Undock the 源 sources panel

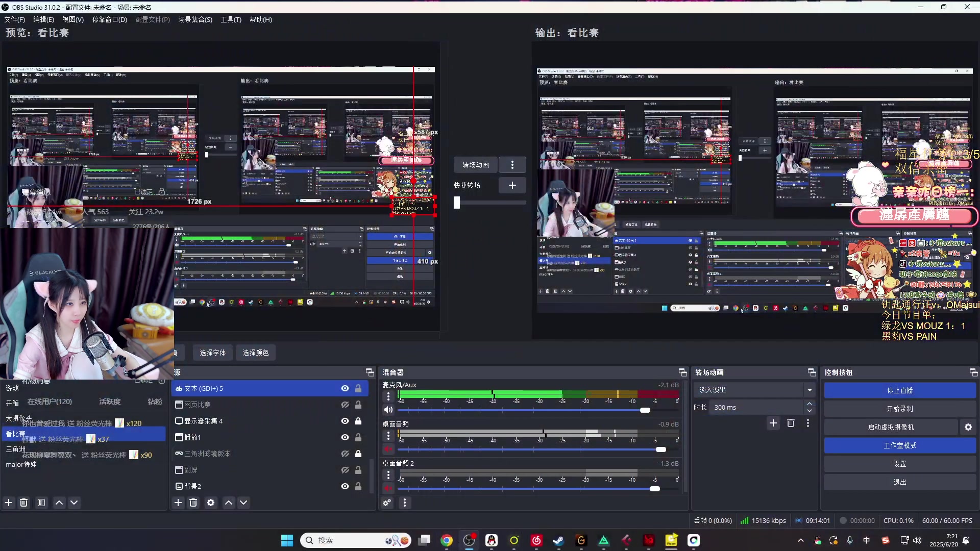tap(370, 372)
